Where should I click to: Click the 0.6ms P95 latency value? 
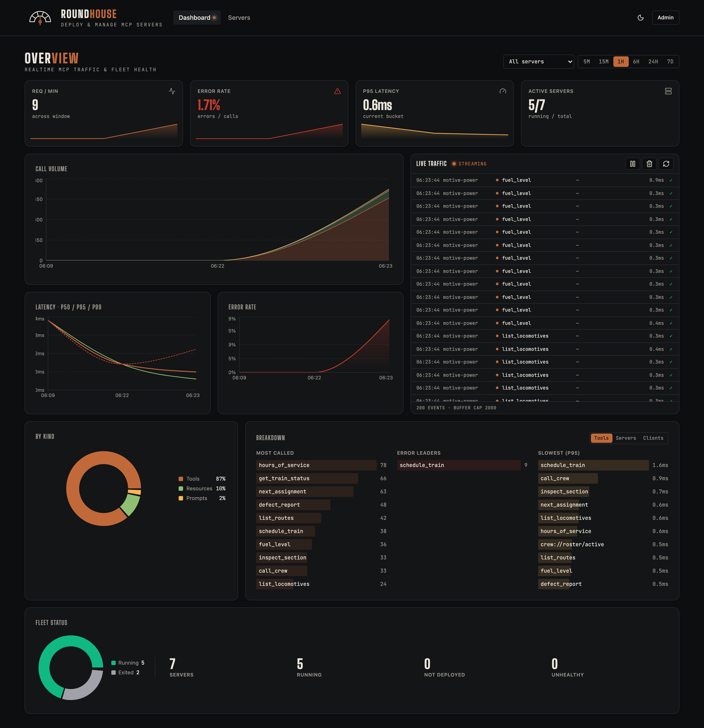[x=377, y=105]
